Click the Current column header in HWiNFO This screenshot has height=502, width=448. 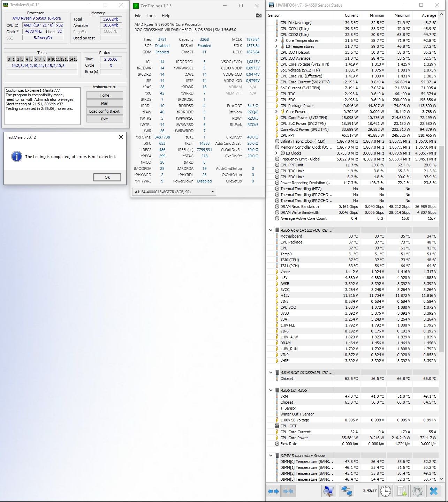347,15
